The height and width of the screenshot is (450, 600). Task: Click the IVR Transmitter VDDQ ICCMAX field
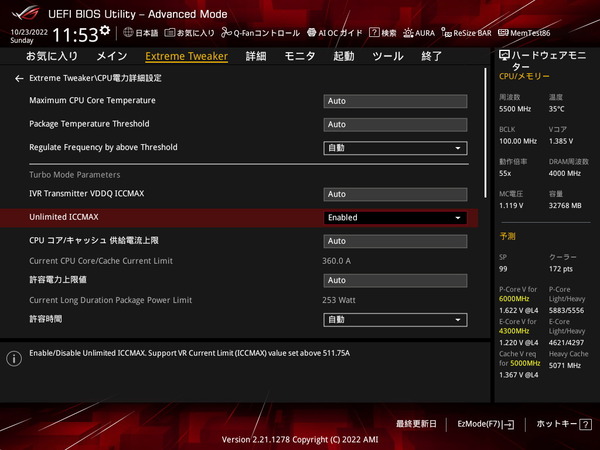tap(395, 194)
